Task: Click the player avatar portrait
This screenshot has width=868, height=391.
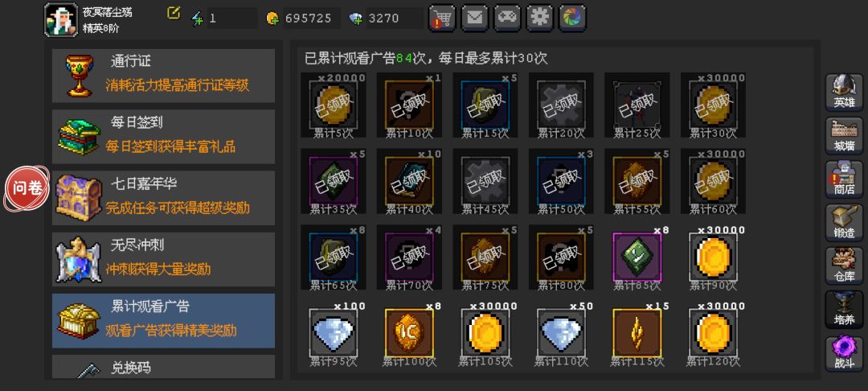Action: click(60, 19)
